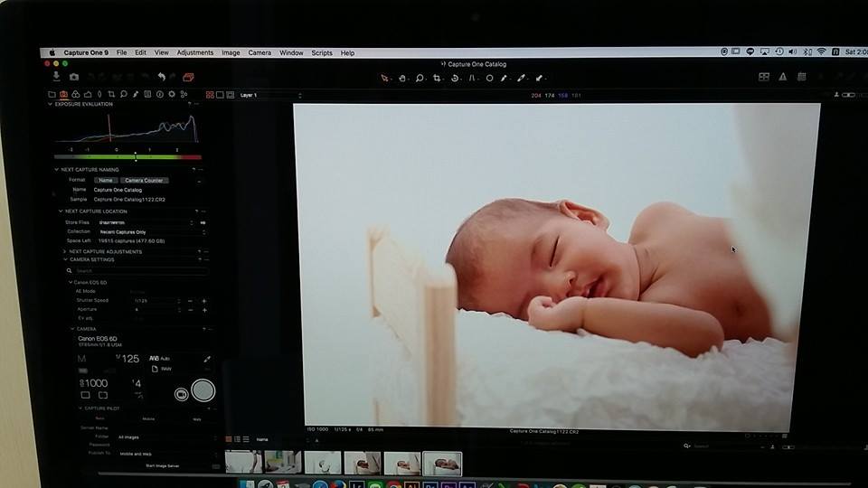Screen dimensions: 868x488
Task: Select the Keystone cursor tool
Action: (472, 78)
